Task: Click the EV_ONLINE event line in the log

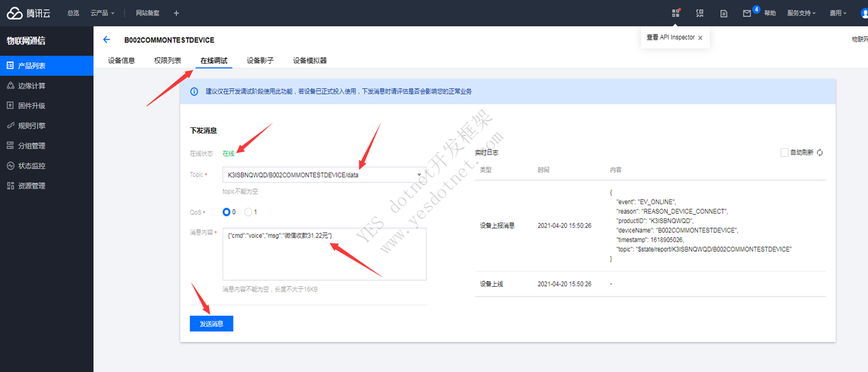Action: coord(645,202)
